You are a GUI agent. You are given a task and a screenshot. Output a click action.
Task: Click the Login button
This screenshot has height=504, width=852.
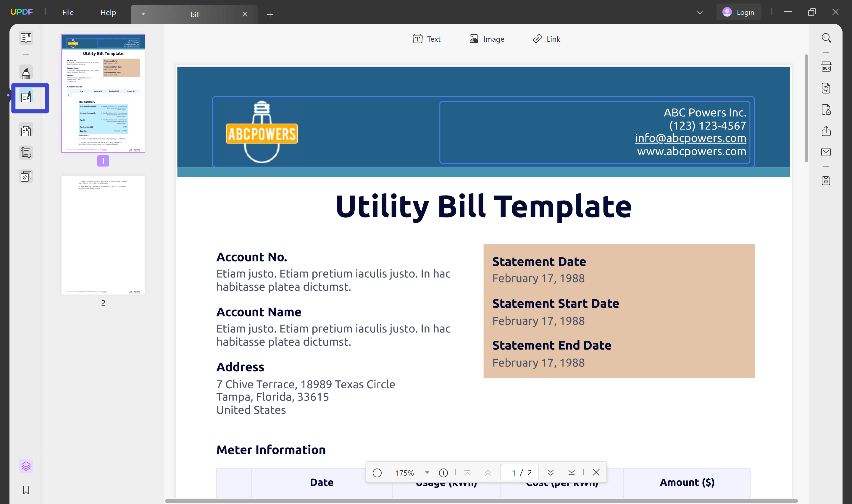click(739, 12)
